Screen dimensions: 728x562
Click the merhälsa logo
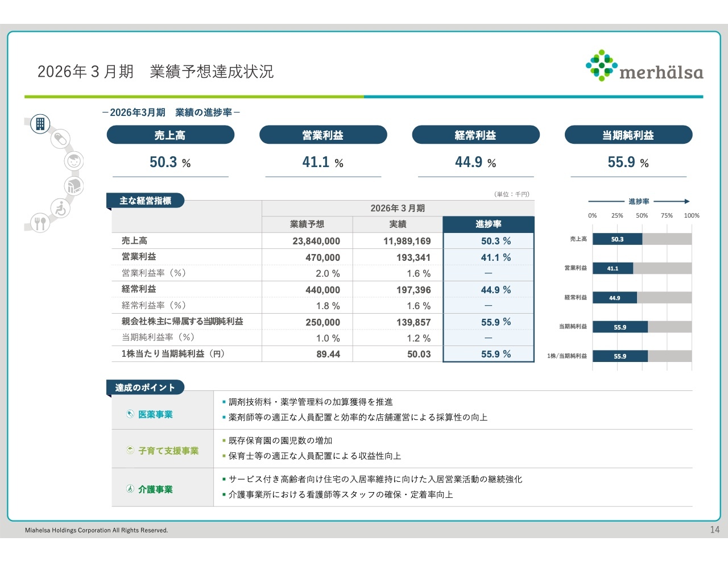(x=644, y=66)
